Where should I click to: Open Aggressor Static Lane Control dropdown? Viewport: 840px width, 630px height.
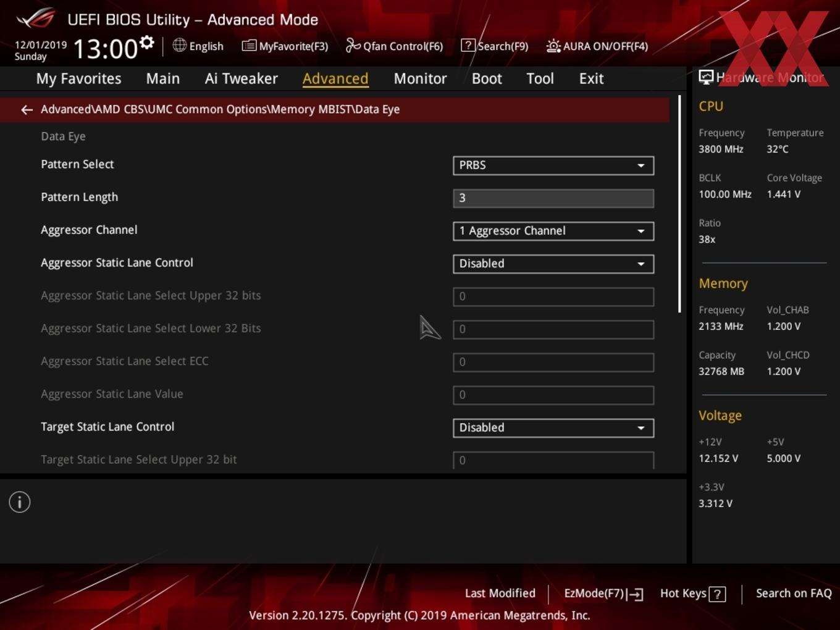553,264
